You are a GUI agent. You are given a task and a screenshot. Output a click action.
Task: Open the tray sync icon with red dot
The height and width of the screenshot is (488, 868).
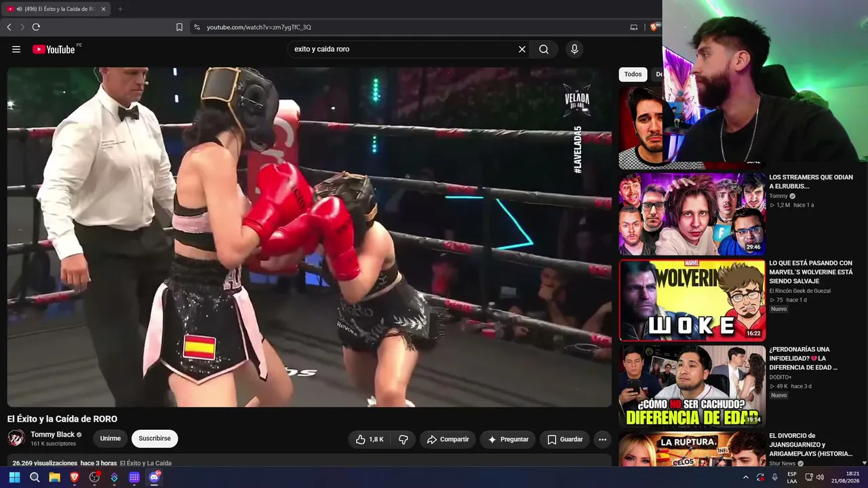coord(760,477)
